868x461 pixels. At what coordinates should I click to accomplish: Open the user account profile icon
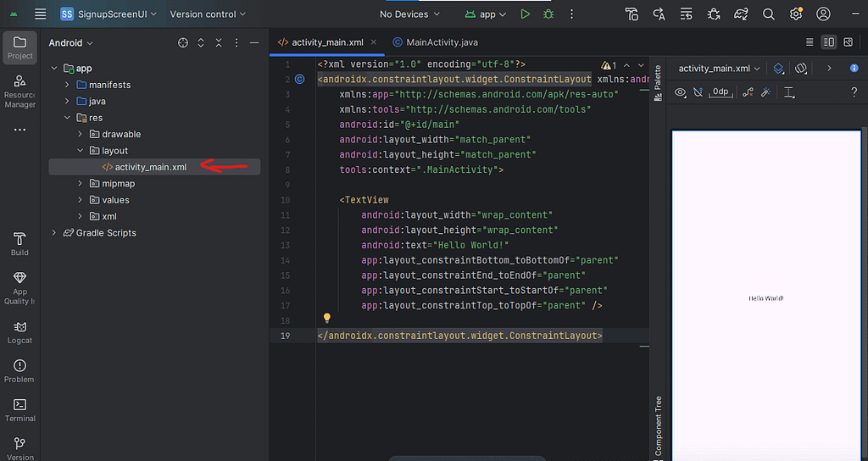(823, 14)
